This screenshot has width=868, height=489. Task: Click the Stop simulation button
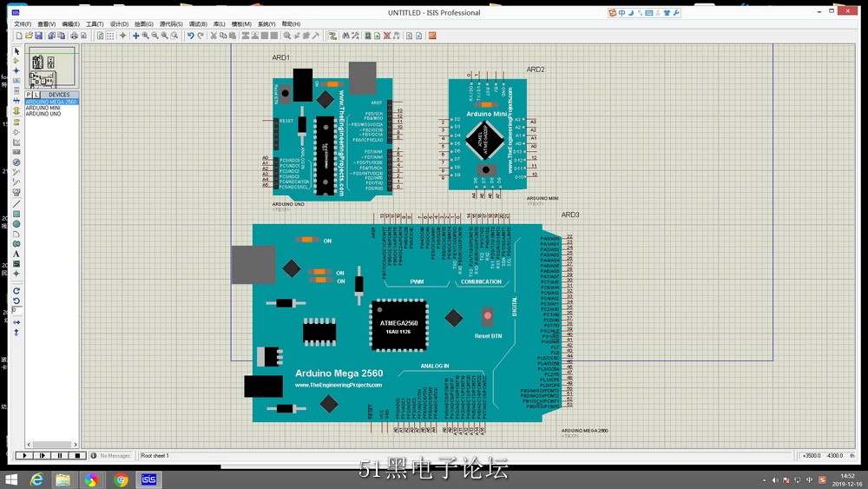[x=77, y=455]
